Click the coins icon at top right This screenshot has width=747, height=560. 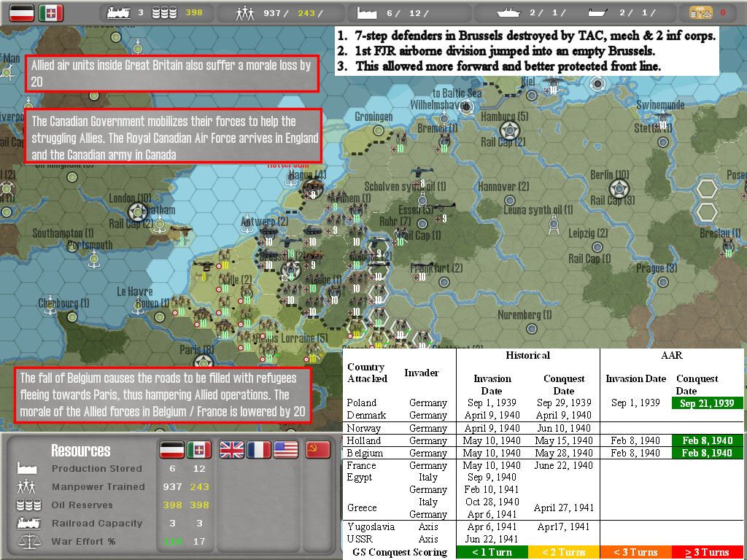click(701, 13)
